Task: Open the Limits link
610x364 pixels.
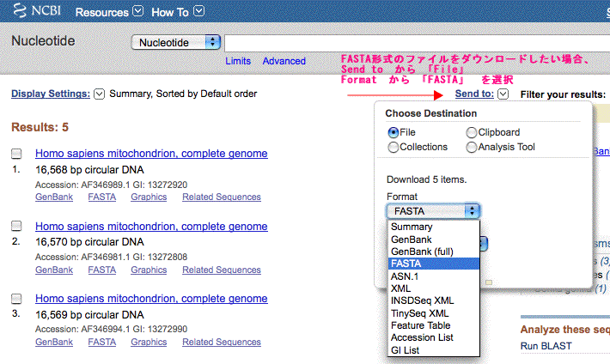Action: point(238,61)
